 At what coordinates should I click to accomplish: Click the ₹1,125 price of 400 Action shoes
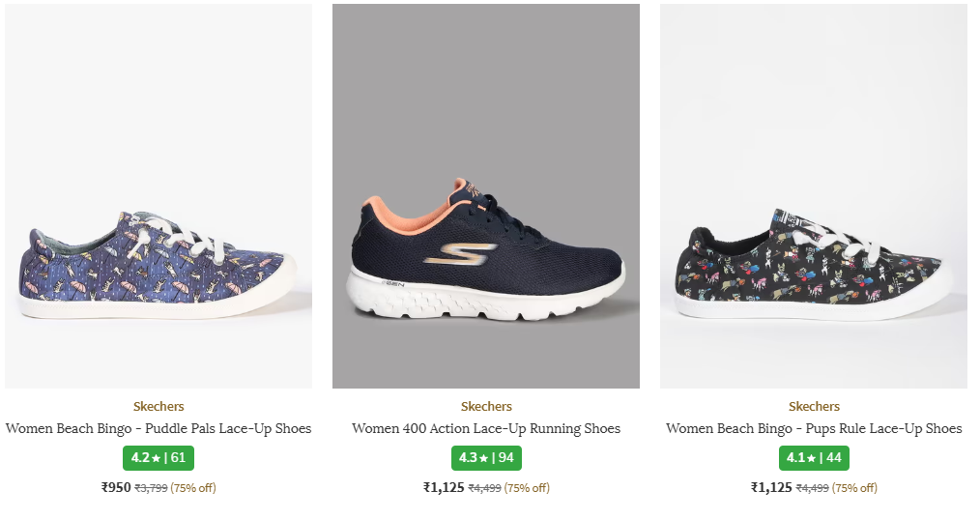[444, 488]
